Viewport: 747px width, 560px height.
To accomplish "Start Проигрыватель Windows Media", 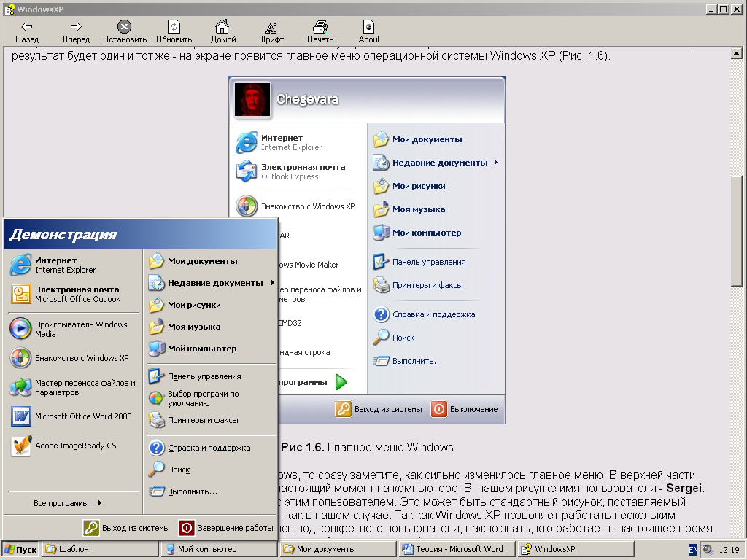I will click(74, 329).
